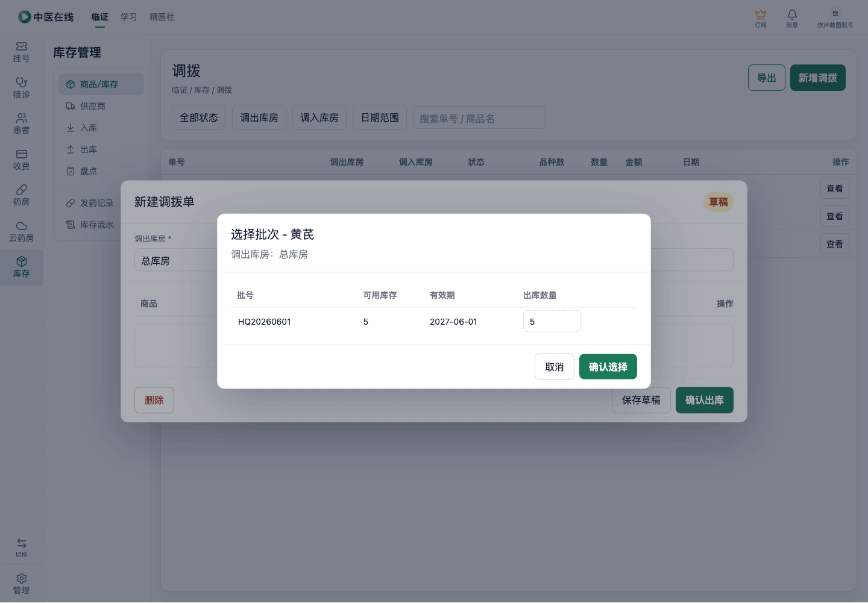Open 总库房 dropdown in 新建调拨单
Viewport: 868px width, 603px height.
point(175,261)
